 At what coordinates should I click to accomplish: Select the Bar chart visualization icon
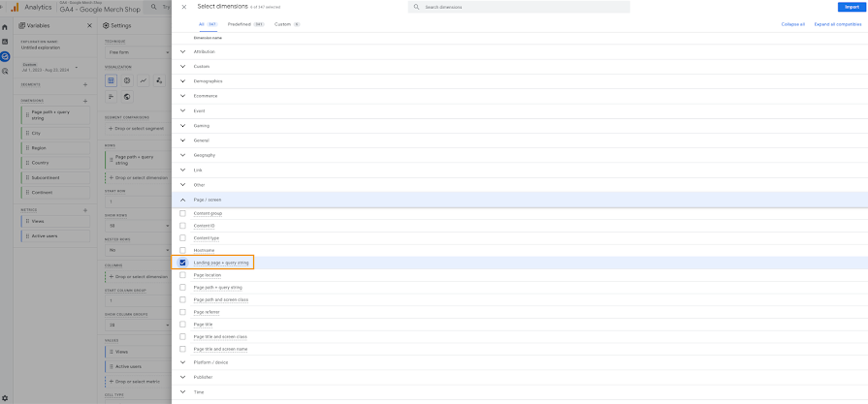click(x=112, y=97)
